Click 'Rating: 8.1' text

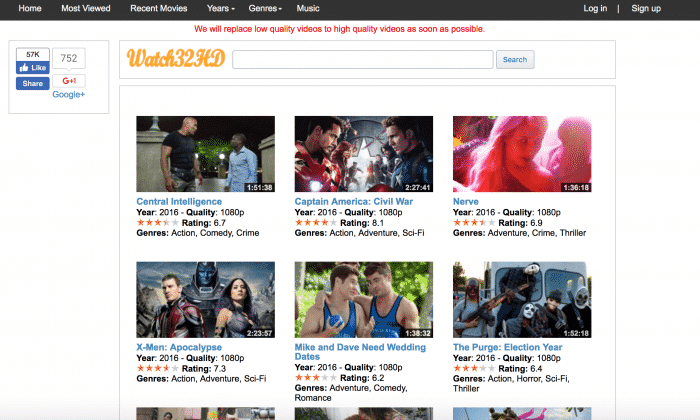pyautogui.click(x=362, y=223)
